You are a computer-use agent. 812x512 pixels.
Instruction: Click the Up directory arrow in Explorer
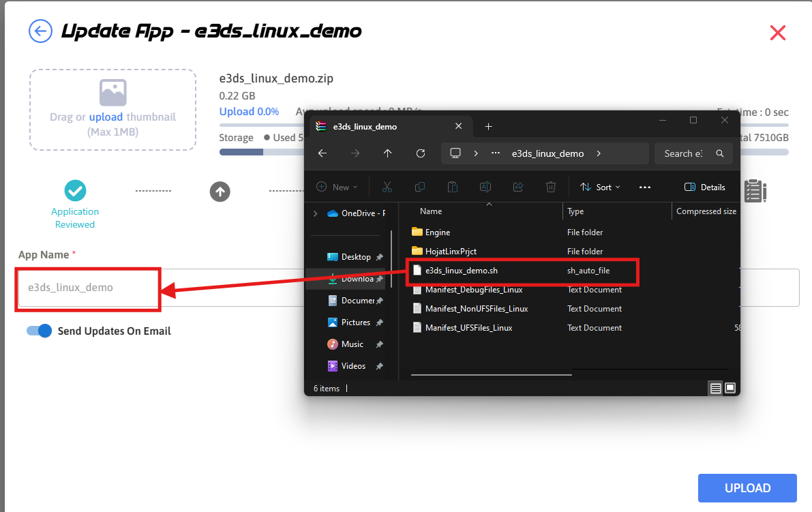(387, 153)
